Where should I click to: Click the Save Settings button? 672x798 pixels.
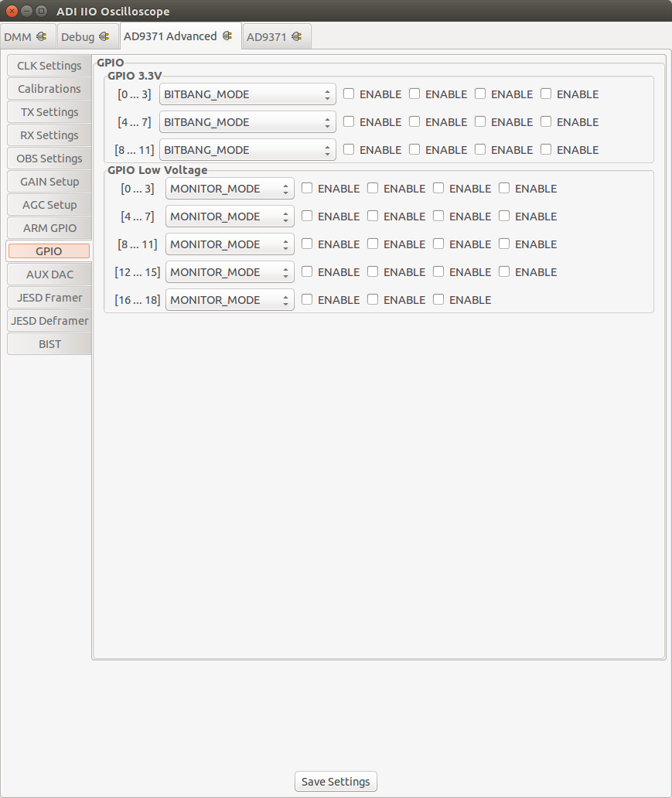pos(335,781)
